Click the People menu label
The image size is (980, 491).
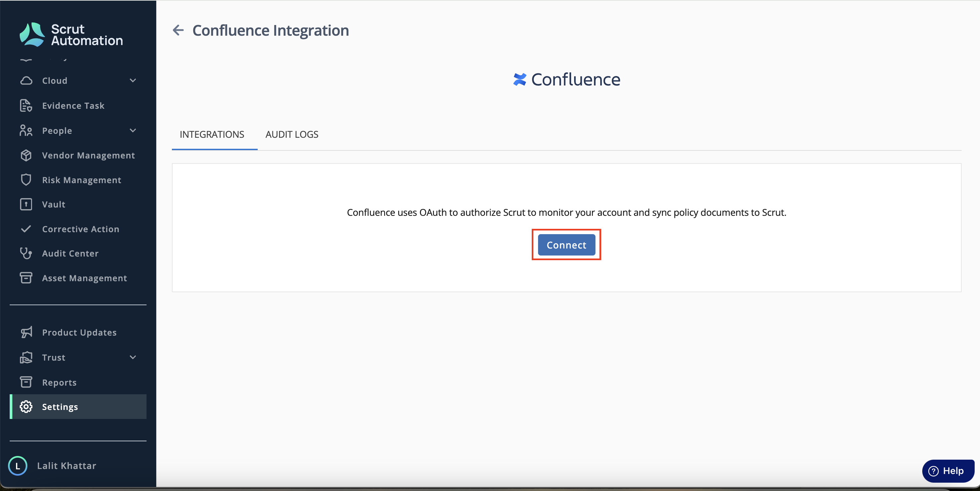[57, 130]
